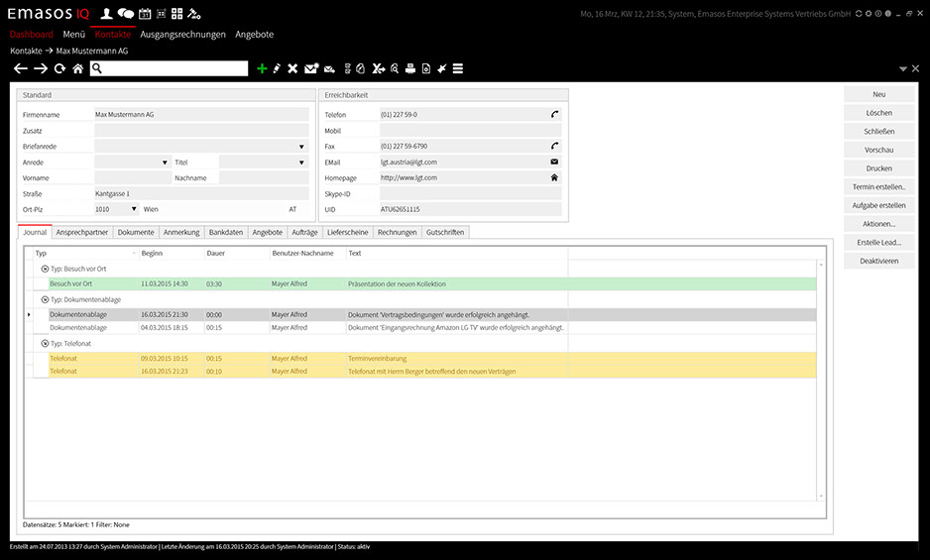Screen dimensions: 930x560
Task: Switch to the Ansprechpartner tab
Action: pyautogui.click(x=82, y=232)
